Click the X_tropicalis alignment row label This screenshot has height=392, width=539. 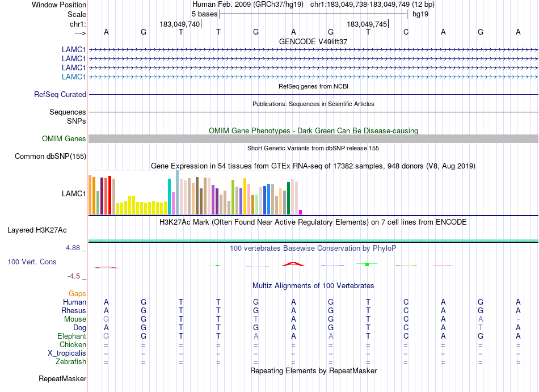[67, 353]
